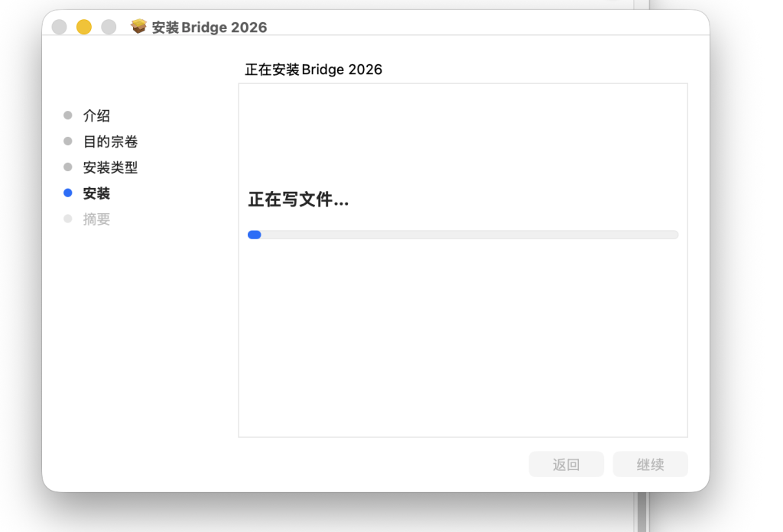Screen dimensions: 783x532
Task: Click the gray bullet beside 目的宗卷
Action: tap(68, 141)
